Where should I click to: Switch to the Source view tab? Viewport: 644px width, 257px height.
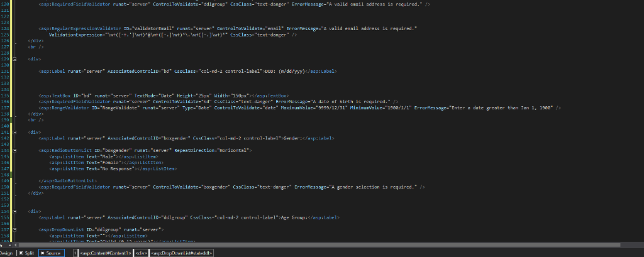[52, 253]
